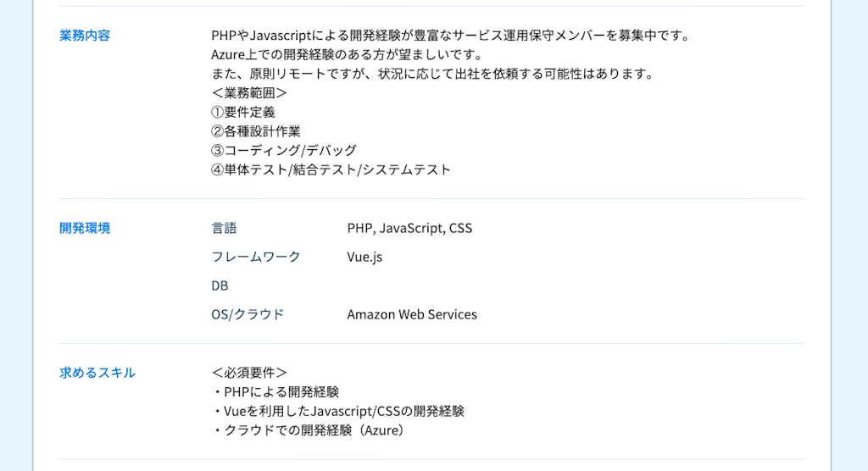
Task: Click the Vueを利用したJavascript/CSS requirement line
Action: [338, 411]
